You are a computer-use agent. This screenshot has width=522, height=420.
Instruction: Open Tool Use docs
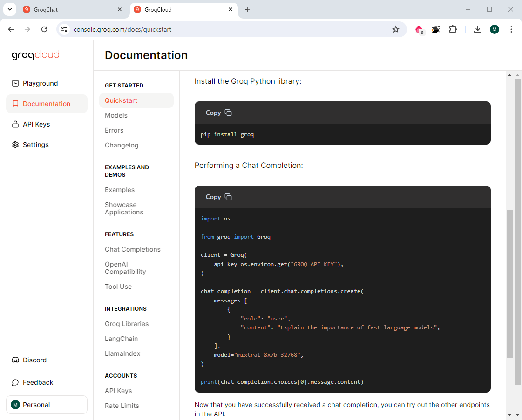pyautogui.click(x=118, y=287)
